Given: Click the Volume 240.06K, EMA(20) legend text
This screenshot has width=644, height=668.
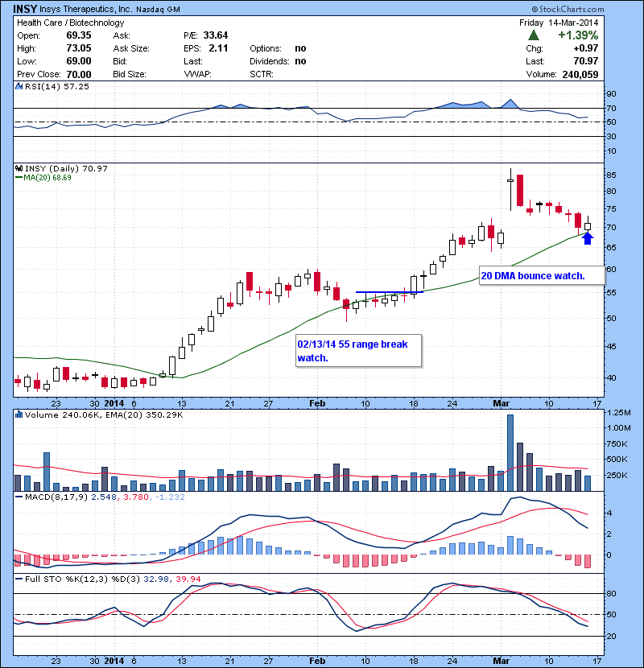Looking at the screenshot, I should [x=104, y=415].
